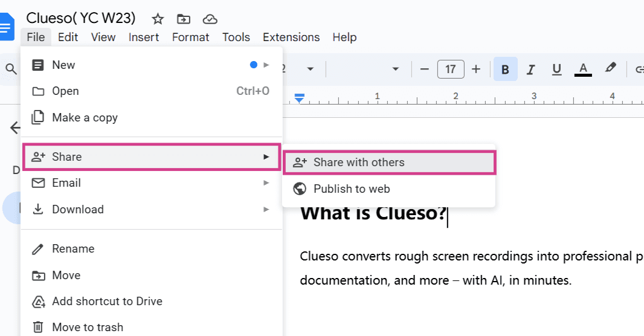644x336 pixels.
Task: Check the cloud saved status icon
Action: tap(210, 19)
